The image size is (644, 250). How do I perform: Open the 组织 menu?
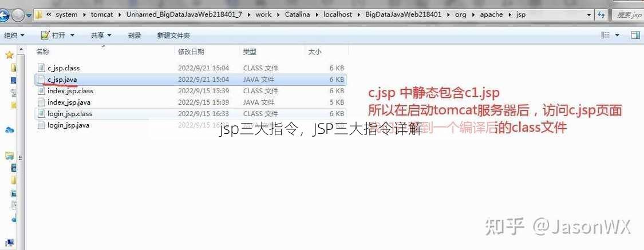point(14,35)
